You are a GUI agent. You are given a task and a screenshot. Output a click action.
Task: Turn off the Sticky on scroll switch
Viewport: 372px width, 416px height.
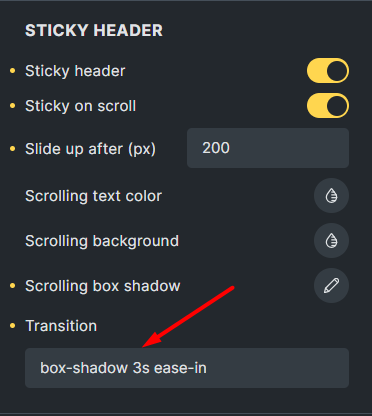[328, 106]
